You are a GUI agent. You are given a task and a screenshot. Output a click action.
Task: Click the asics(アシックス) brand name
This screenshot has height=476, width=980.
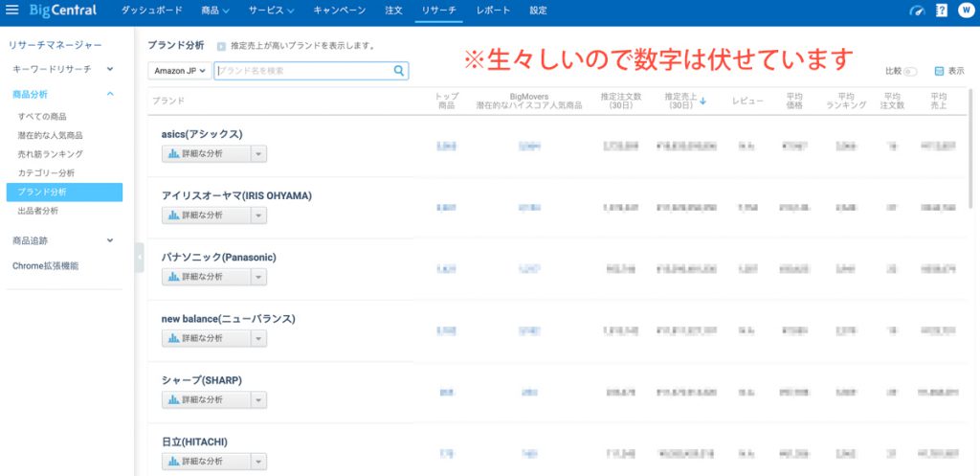tap(202, 134)
